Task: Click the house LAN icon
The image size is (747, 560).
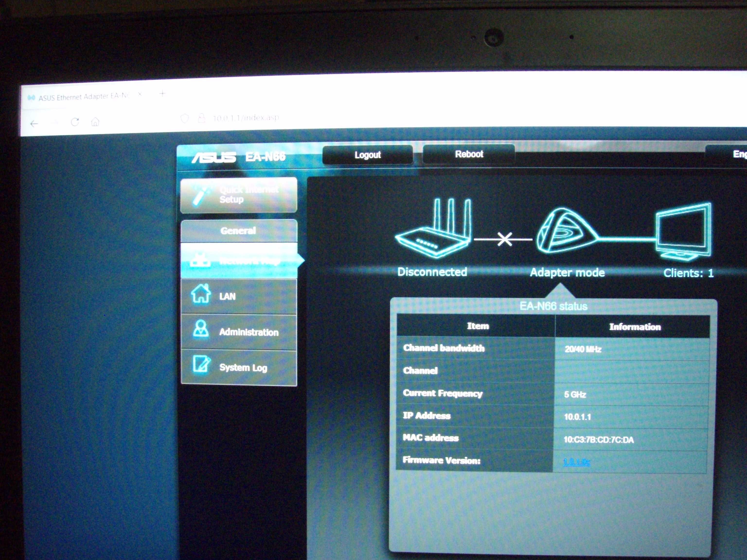Action: [201, 293]
